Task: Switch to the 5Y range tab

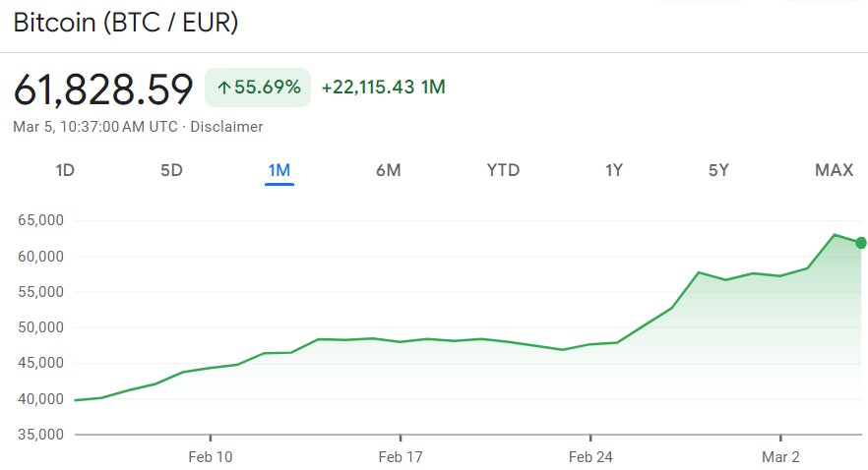Action: [718, 170]
